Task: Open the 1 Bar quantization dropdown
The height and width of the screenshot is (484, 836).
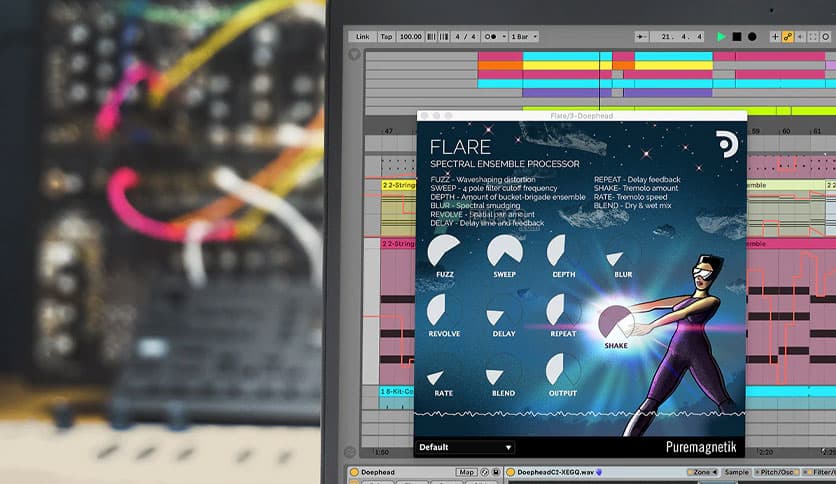Action: tap(524, 37)
